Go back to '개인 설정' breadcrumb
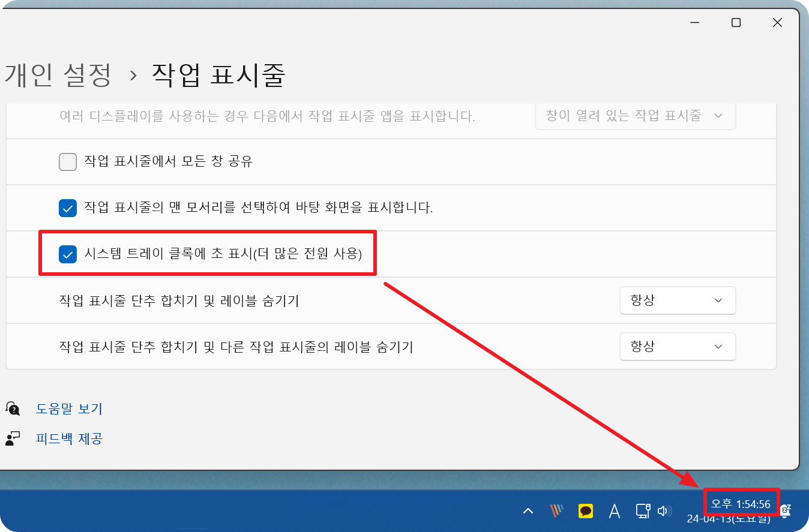The width and height of the screenshot is (809, 532). [x=58, y=75]
